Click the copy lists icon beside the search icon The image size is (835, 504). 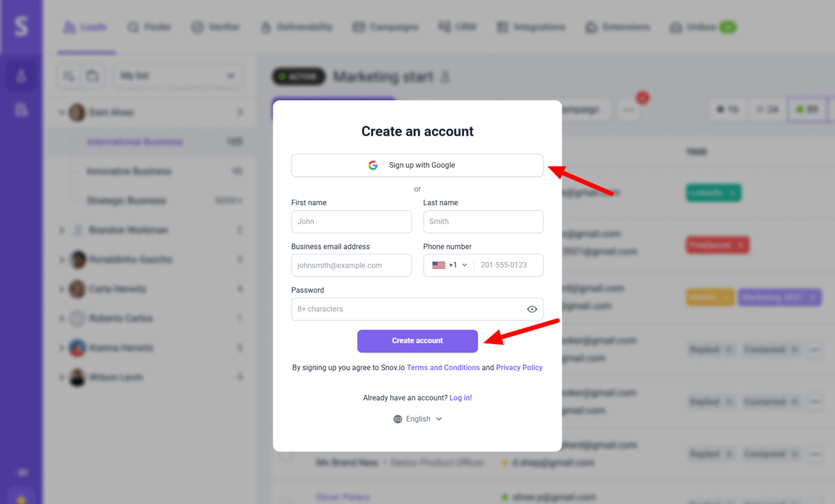point(90,75)
